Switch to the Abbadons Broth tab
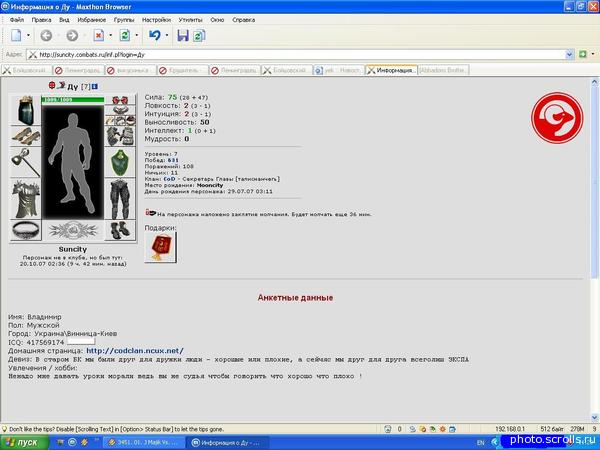The width and height of the screenshot is (600, 450). pyautogui.click(x=443, y=70)
